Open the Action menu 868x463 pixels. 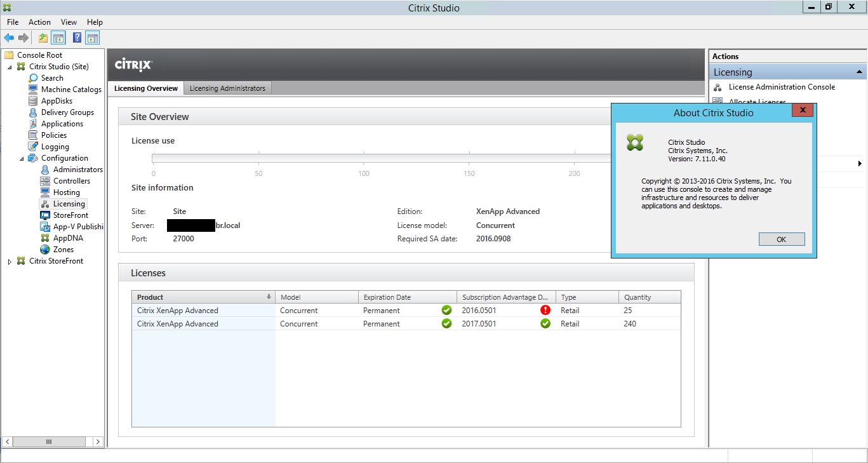coord(39,22)
